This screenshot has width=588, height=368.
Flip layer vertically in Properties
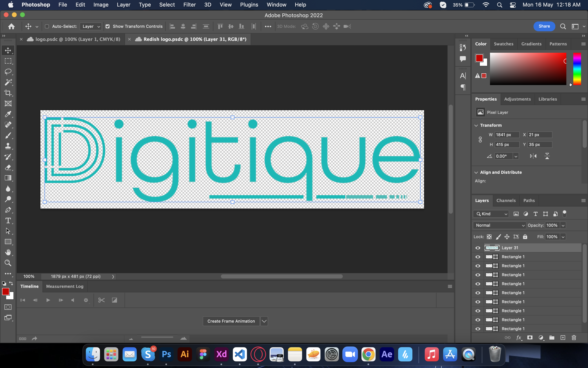tap(547, 156)
